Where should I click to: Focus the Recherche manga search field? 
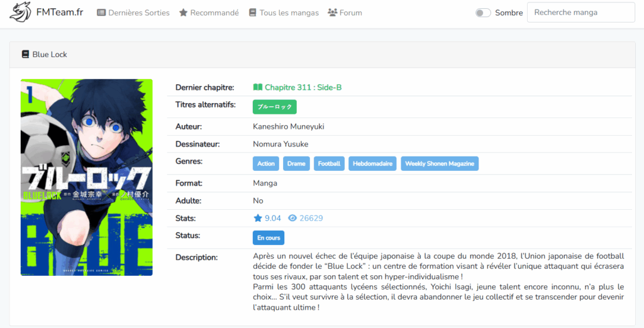point(580,13)
